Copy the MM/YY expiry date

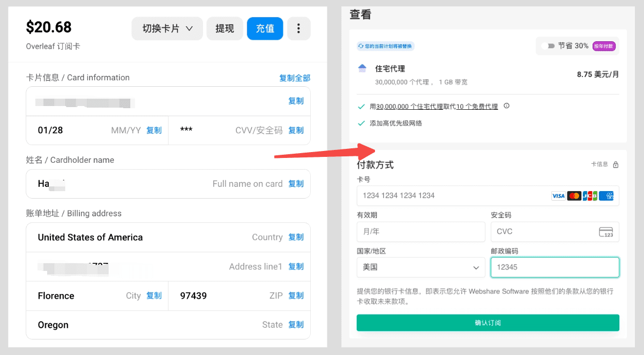click(154, 130)
